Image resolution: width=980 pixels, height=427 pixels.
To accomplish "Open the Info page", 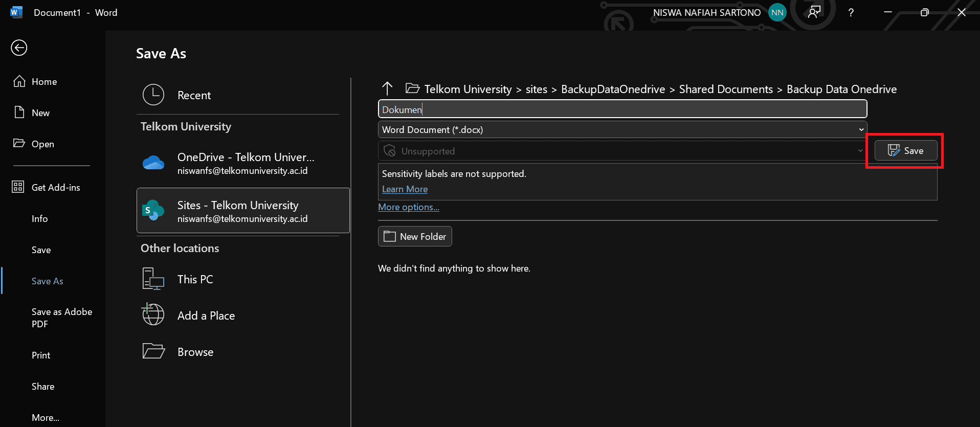I will tap(39, 219).
